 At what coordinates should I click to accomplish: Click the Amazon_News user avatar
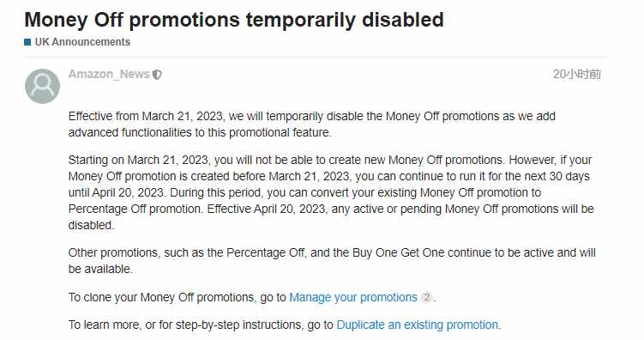[42, 86]
